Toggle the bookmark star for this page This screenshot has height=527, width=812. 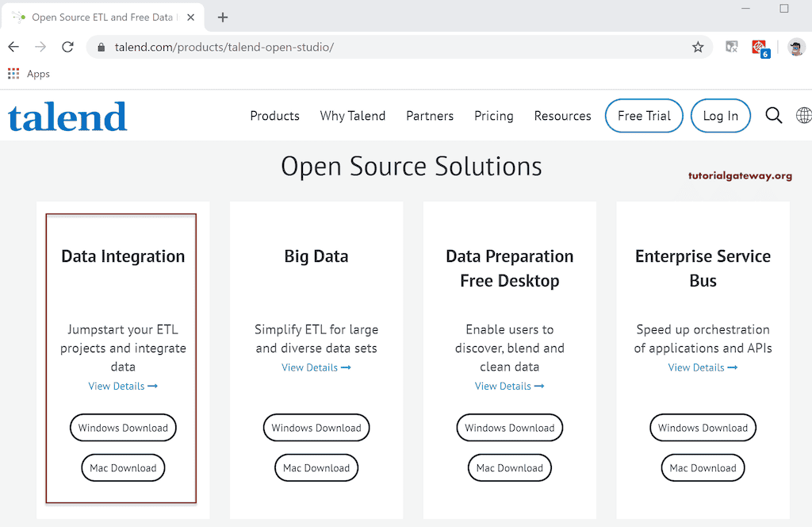[697, 47]
